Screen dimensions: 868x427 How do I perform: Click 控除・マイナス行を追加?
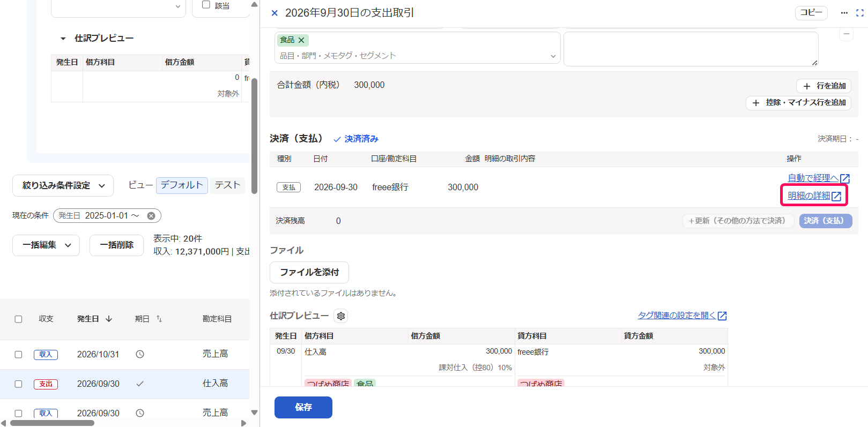(x=798, y=103)
